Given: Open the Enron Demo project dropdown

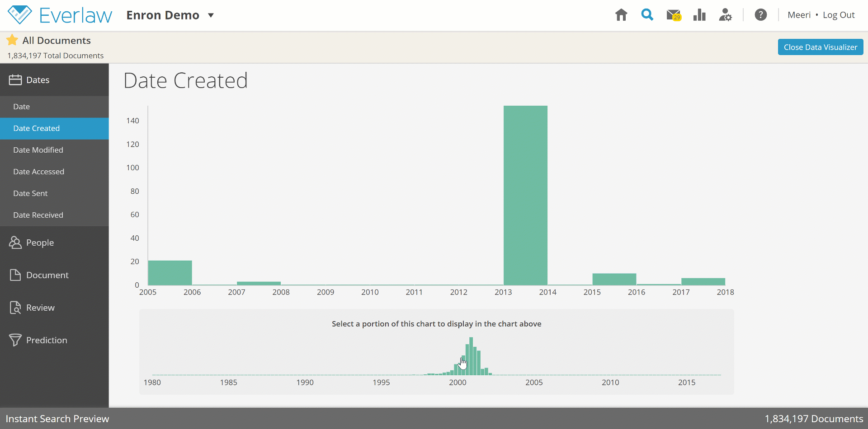Looking at the screenshot, I should pyautogui.click(x=170, y=15).
